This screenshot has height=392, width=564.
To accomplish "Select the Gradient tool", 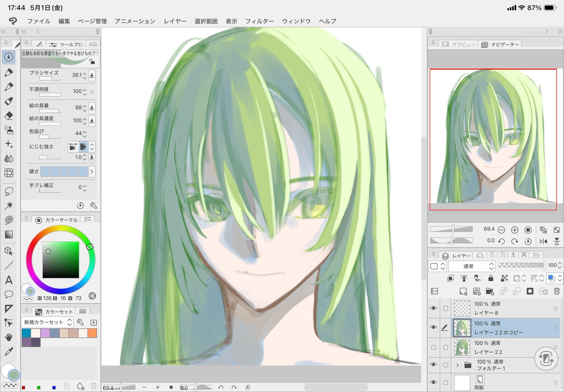I will tap(8, 234).
